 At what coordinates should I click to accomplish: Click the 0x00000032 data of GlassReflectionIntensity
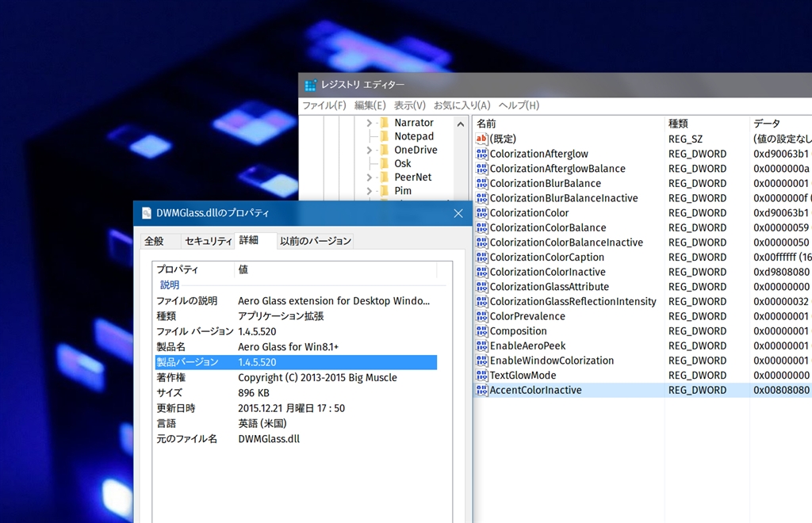tap(781, 302)
